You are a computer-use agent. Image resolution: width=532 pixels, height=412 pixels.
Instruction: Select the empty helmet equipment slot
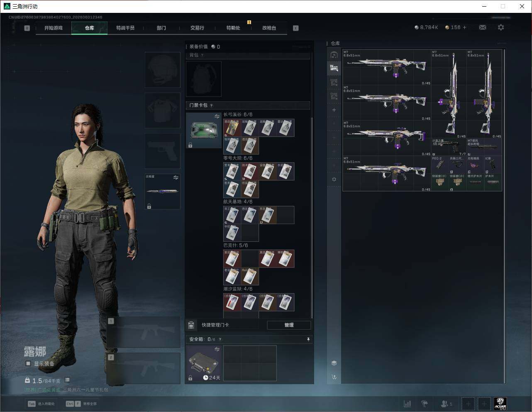click(162, 69)
